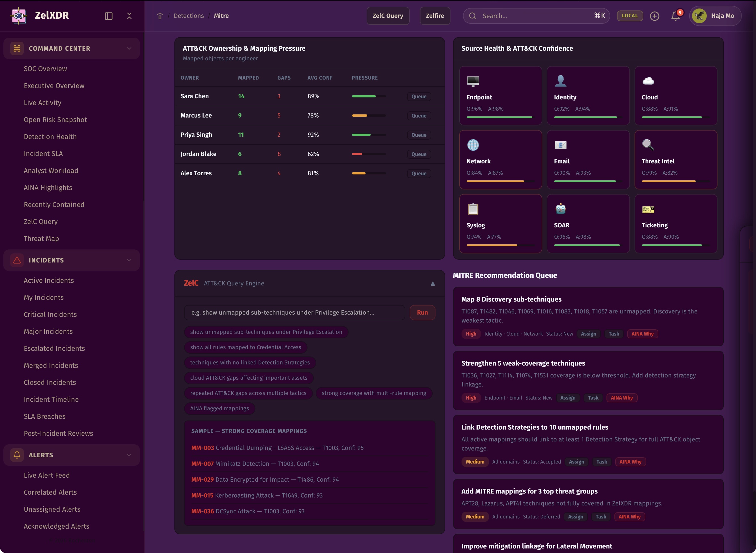Collapse sidebar with the X icon
Screen dimensions: 756x553
tap(129, 16)
